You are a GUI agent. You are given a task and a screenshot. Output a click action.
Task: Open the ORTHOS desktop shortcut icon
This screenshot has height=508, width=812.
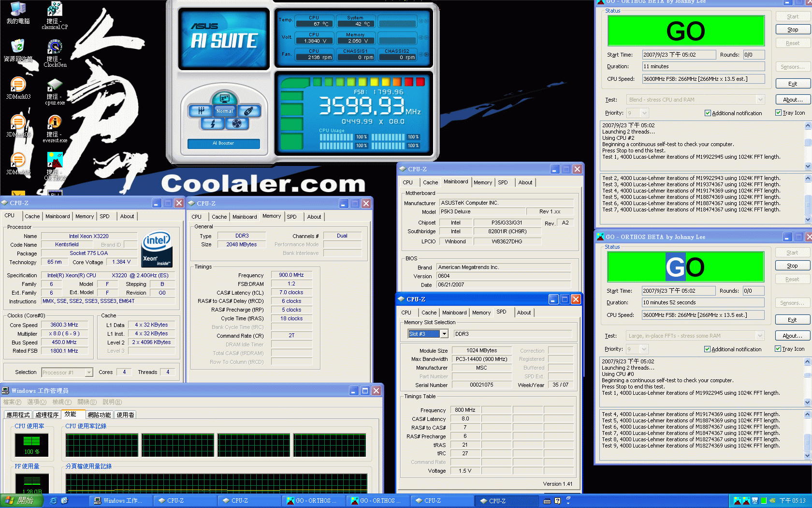[x=55, y=167]
